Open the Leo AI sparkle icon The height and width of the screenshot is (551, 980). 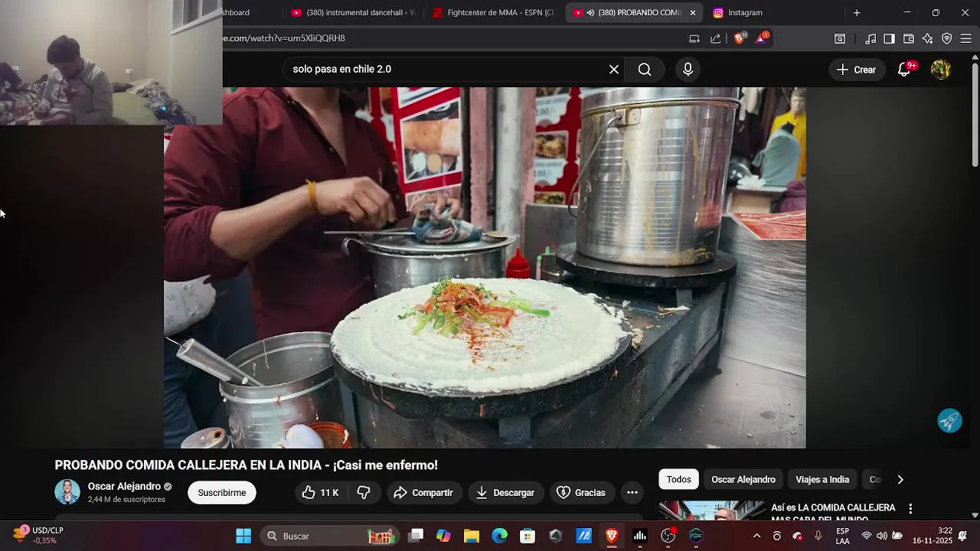tap(928, 38)
